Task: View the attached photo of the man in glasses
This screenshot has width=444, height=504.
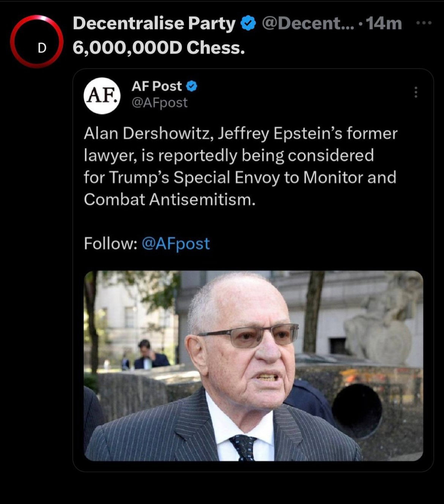Action: click(253, 366)
